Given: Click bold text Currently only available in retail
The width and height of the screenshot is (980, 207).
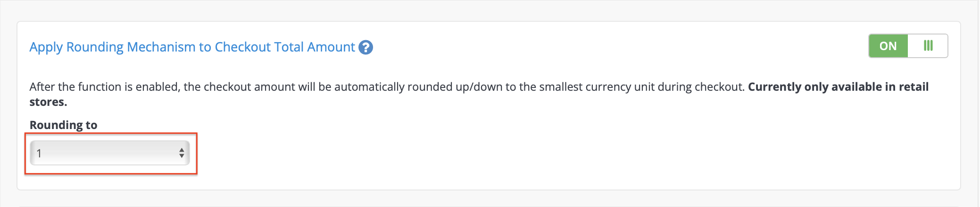Looking at the screenshot, I should pyautogui.click(x=838, y=87).
